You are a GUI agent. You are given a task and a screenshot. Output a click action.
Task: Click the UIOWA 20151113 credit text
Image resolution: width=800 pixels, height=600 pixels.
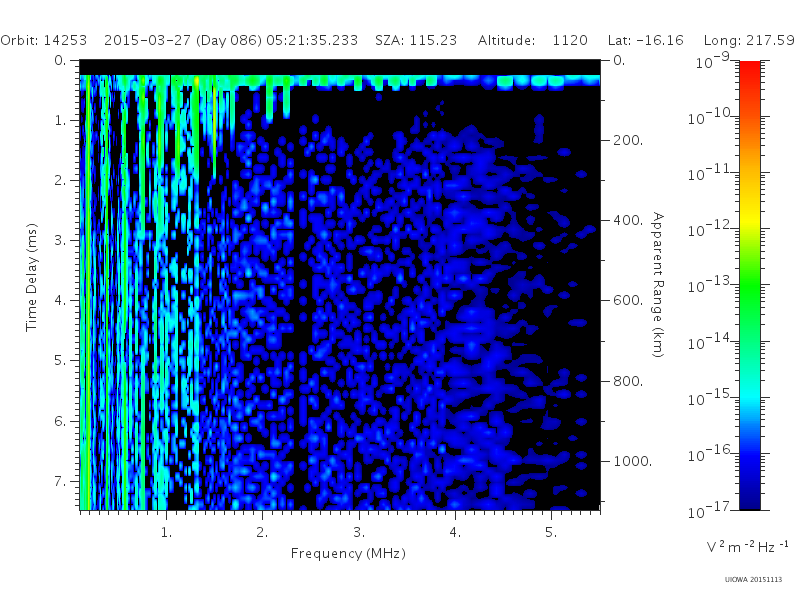[754, 580]
